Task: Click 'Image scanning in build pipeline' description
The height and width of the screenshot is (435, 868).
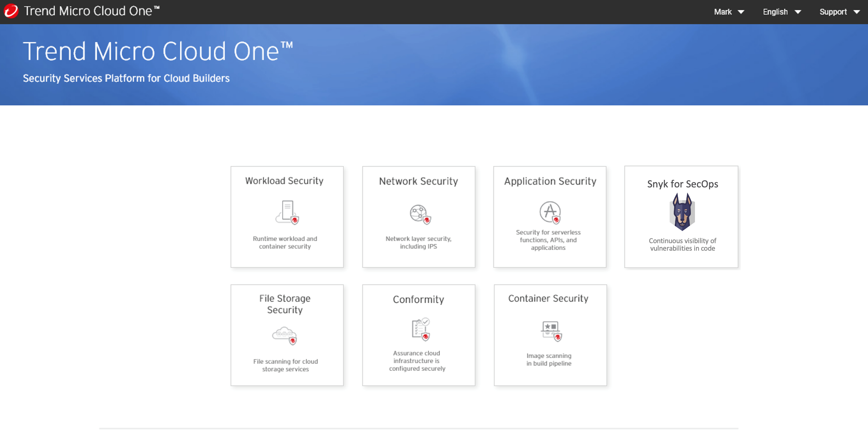Action: click(x=549, y=359)
